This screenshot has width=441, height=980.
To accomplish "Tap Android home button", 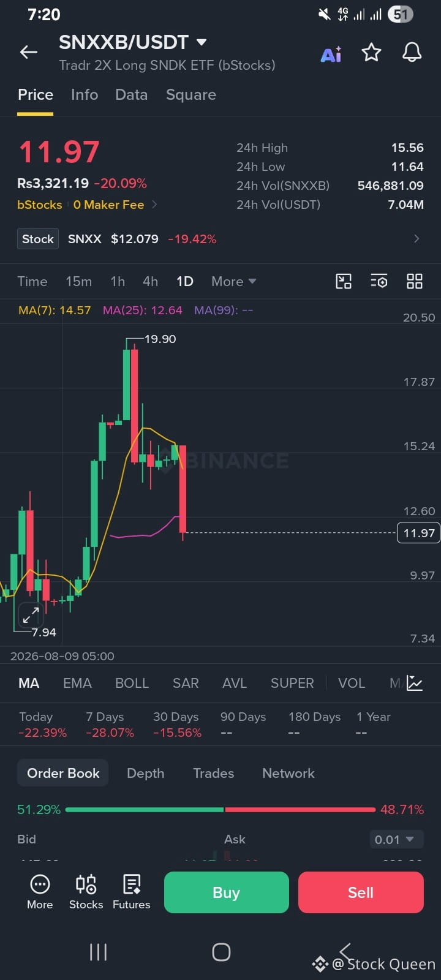I will tap(221, 952).
